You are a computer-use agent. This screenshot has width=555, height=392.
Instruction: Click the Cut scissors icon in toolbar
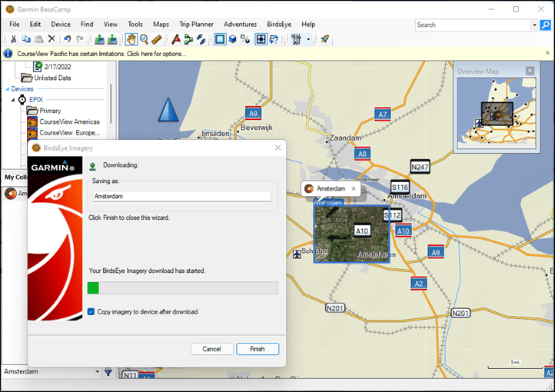click(13, 39)
